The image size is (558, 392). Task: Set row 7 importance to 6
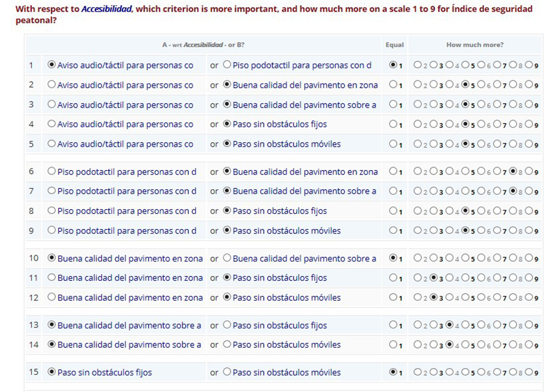pyautogui.click(x=481, y=191)
